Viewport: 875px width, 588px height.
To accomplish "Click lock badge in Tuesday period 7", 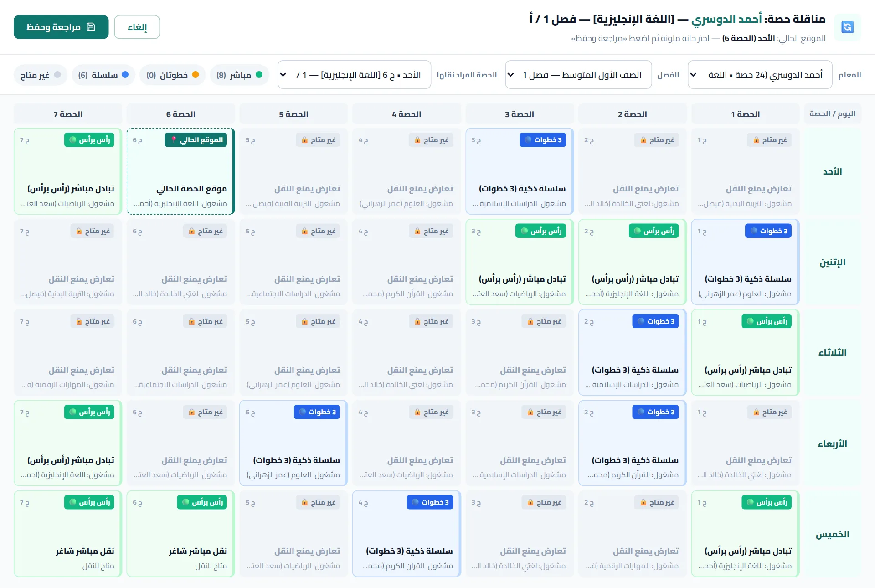I will [x=92, y=321].
